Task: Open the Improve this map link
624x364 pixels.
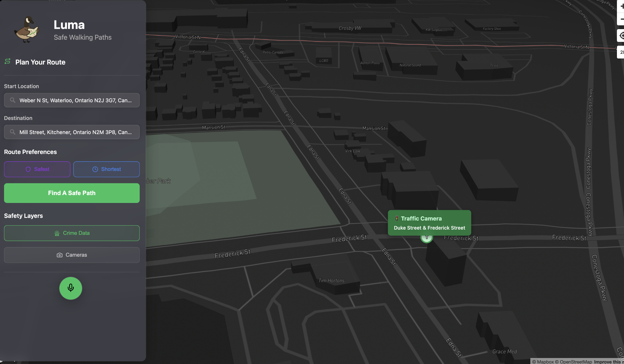Action: [608, 362]
